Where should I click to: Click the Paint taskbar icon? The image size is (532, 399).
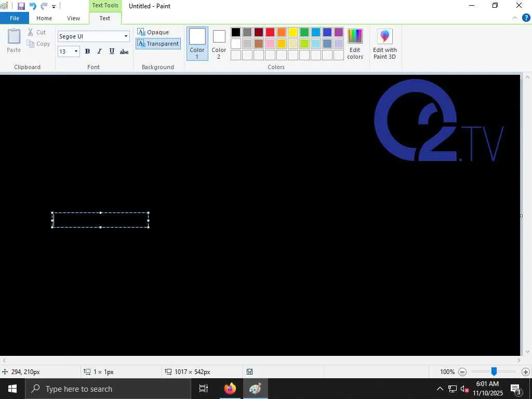[x=256, y=389]
